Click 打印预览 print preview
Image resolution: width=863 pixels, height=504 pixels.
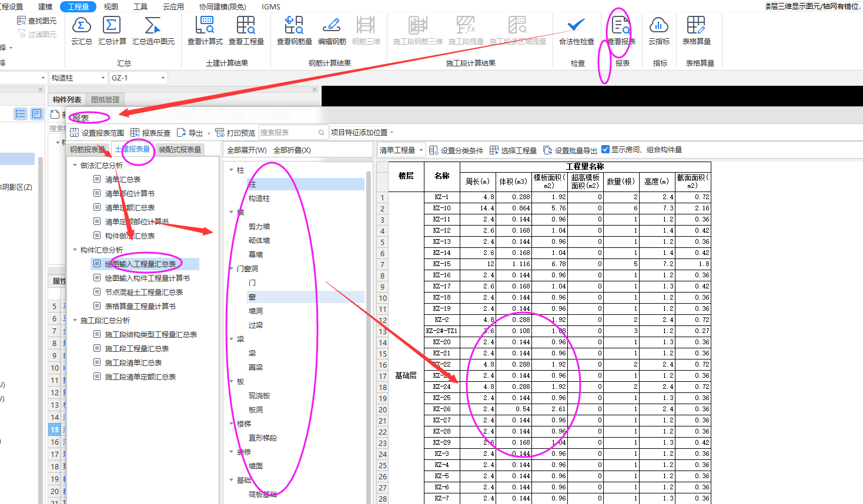coord(235,133)
